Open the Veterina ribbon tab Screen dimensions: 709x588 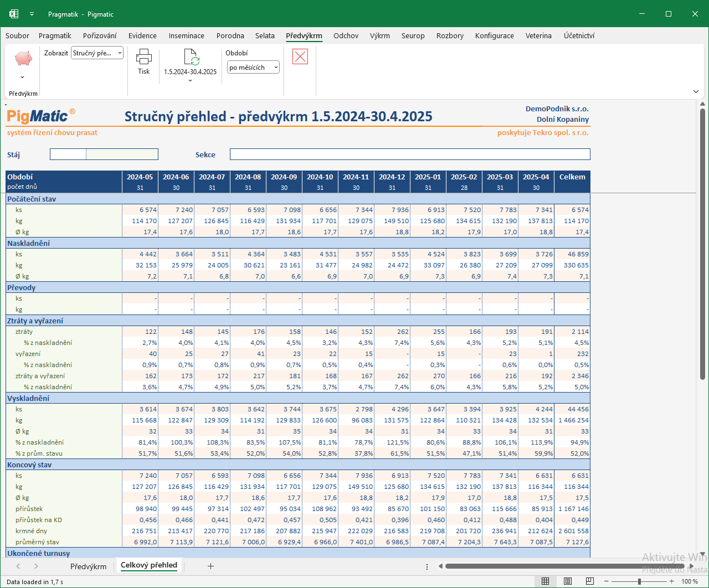(538, 35)
